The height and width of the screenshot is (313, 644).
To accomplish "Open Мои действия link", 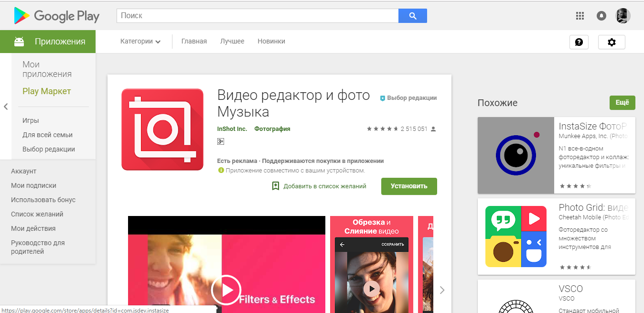I will pyautogui.click(x=33, y=228).
